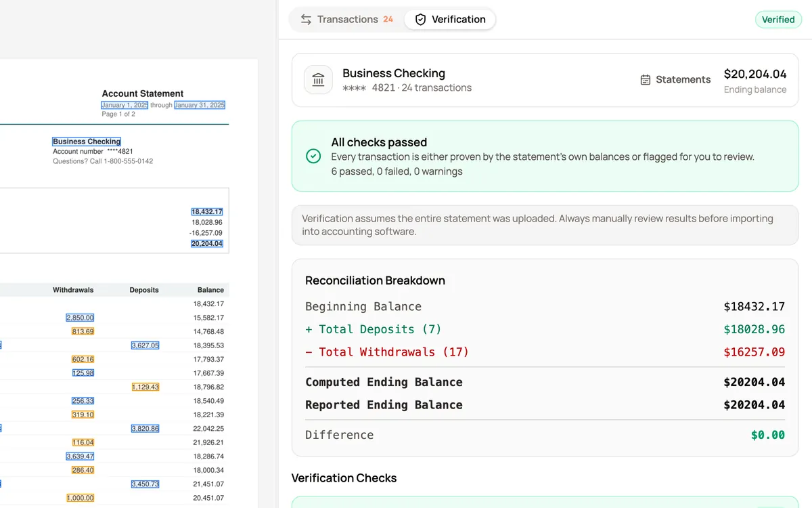Click highlighted beginning balance 18,432.17 in summary
The width and height of the screenshot is (812, 508).
pyautogui.click(x=207, y=212)
